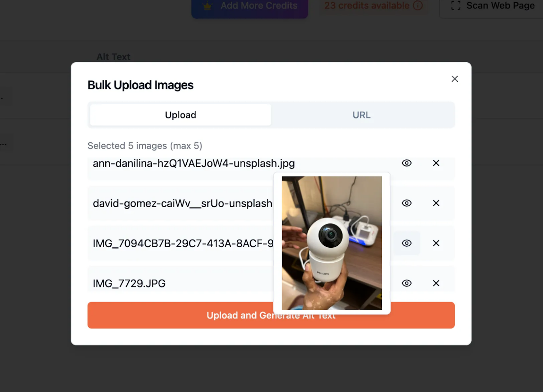The image size is (543, 392).
Task: Switch to the URL tab
Action: pos(362,115)
